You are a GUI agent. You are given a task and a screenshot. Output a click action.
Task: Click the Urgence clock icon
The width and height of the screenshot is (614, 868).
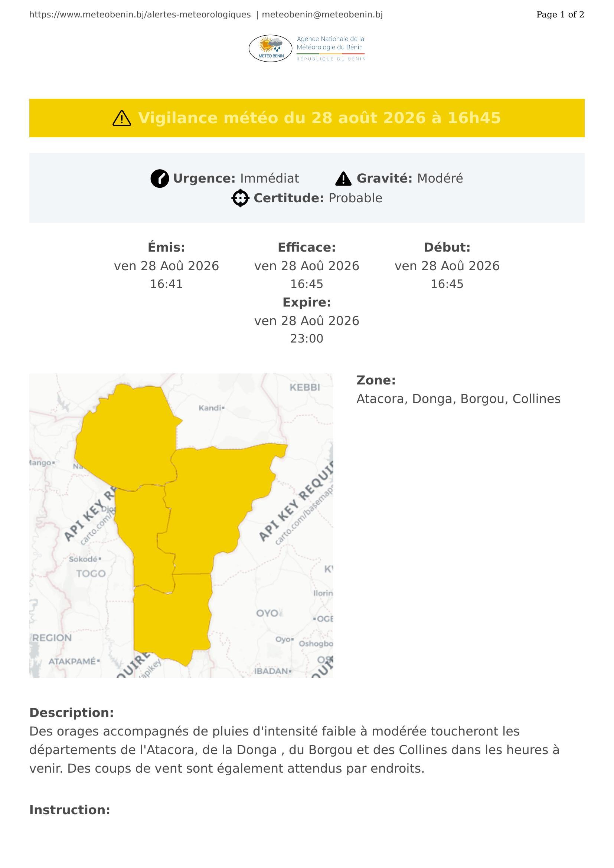pos(160,178)
